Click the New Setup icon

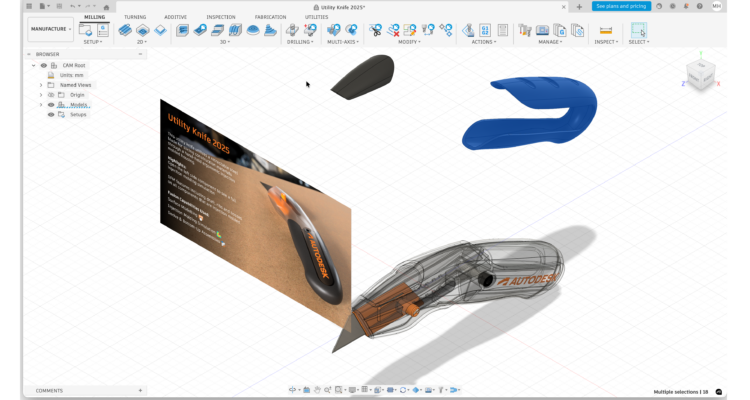(x=86, y=30)
